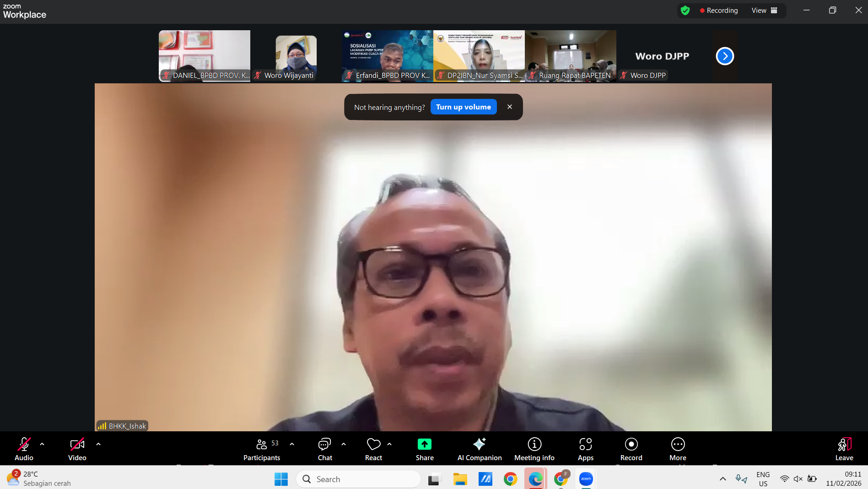
Task: Expand video options arrow next to Video
Action: coord(98,444)
